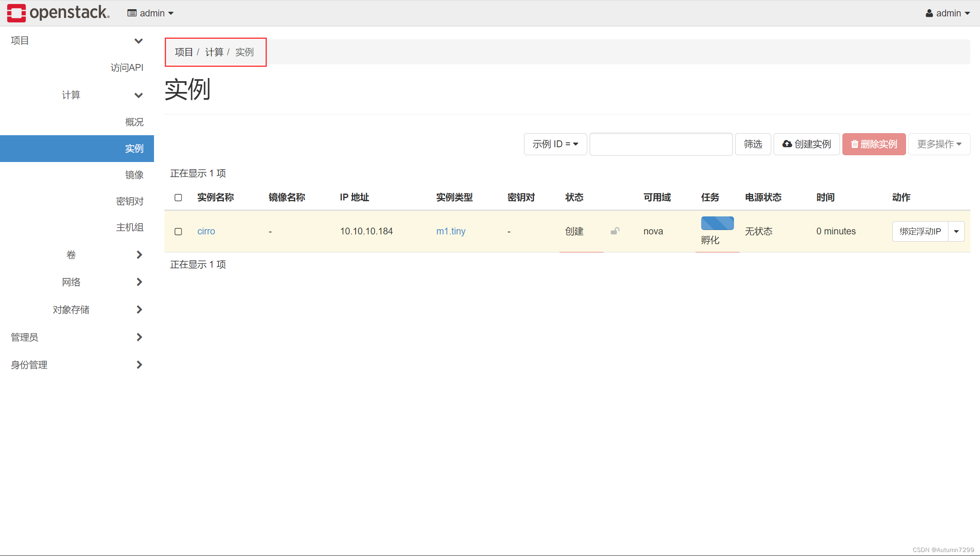Image resolution: width=980 pixels, height=556 pixels.
Task: Click IP address 10.10.10.184
Action: [366, 231]
